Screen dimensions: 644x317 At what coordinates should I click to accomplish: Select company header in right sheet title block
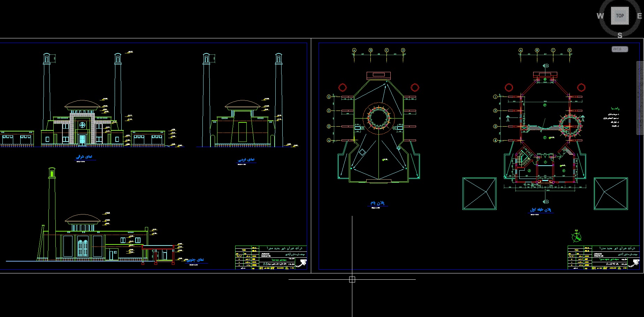point(617,248)
